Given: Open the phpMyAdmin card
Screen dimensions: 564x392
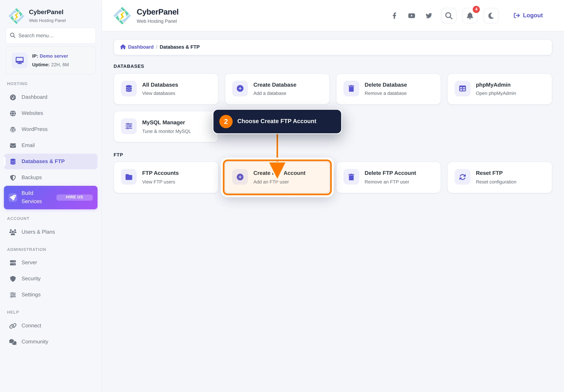Looking at the screenshot, I should click(x=500, y=89).
